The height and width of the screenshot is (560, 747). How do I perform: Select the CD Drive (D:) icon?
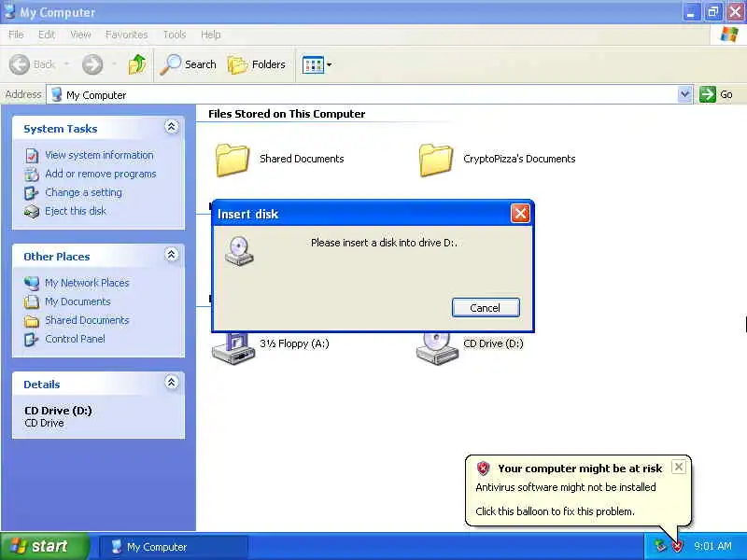[436, 349]
